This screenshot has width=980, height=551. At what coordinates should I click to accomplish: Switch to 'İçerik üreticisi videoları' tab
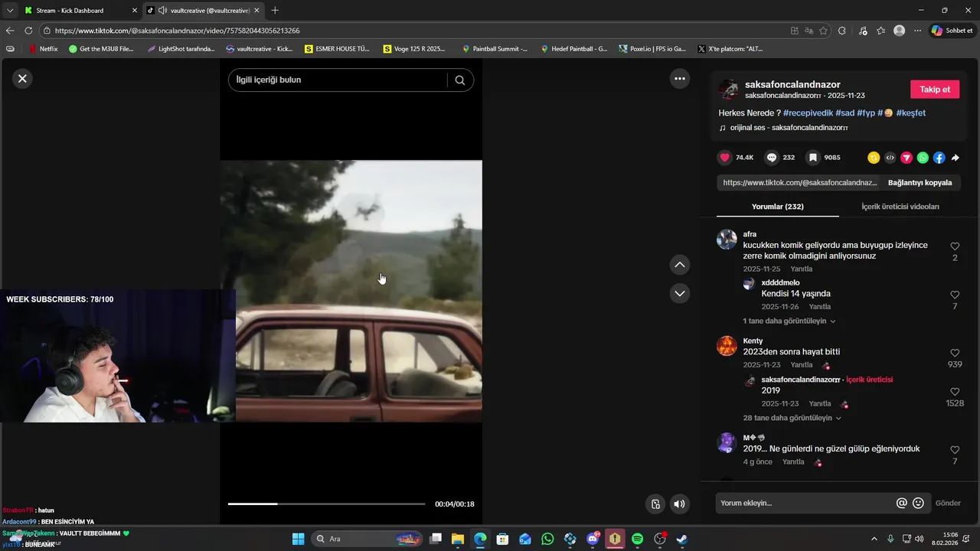click(x=900, y=207)
